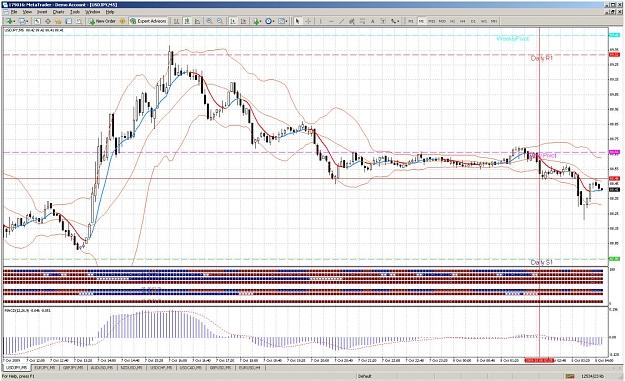Image resolution: width=625 pixels, height=381 pixels.
Task: Switch to line chart mode
Action: 197,21
